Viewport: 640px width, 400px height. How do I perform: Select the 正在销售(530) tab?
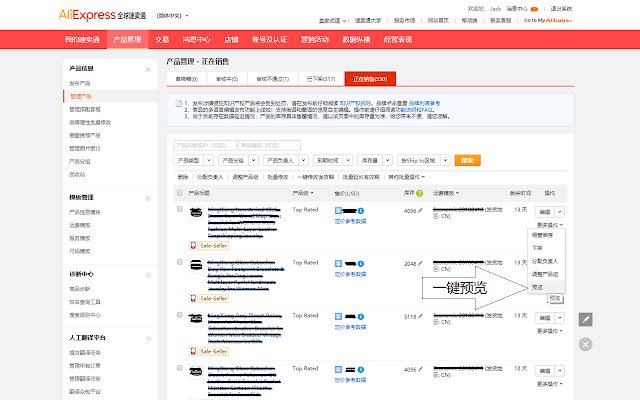tap(370, 79)
